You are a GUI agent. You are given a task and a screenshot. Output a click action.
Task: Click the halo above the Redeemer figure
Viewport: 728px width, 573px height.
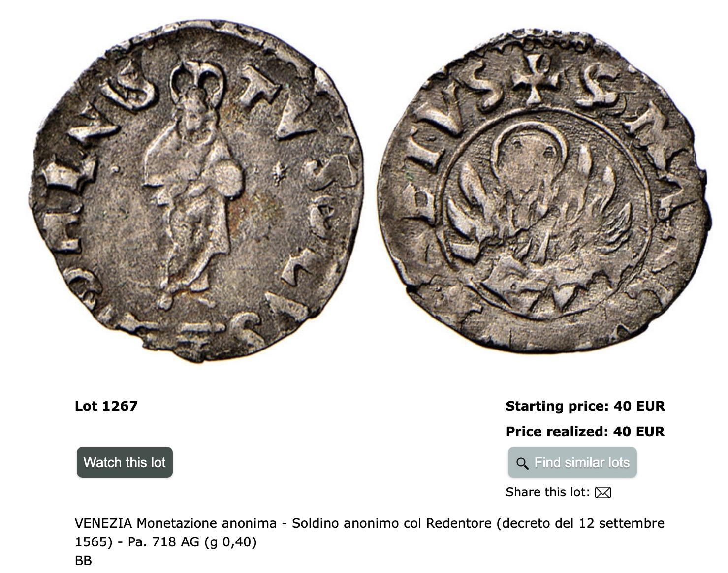(197, 81)
